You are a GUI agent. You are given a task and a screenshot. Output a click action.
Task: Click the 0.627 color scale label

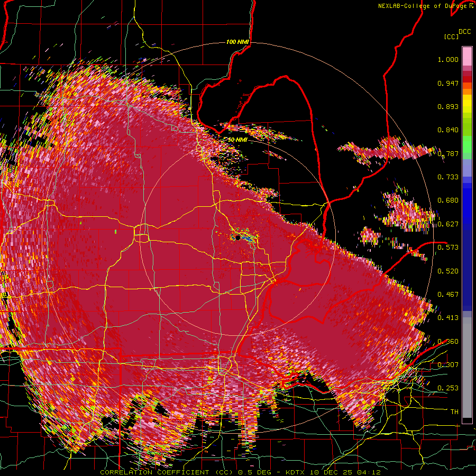[x=448, y=224]
